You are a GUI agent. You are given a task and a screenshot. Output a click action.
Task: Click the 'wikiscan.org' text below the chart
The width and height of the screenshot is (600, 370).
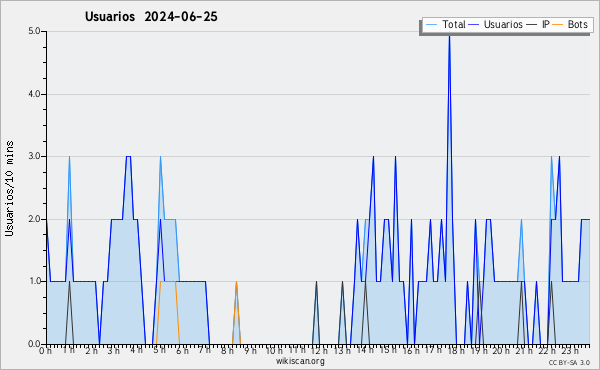tap(300, 361)
